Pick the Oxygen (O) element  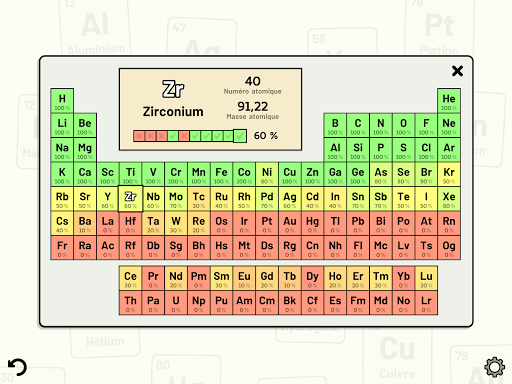coord(403,125)
